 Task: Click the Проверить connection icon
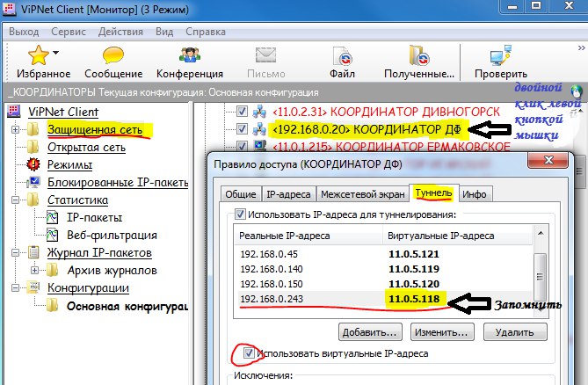[x=501, y=55]
